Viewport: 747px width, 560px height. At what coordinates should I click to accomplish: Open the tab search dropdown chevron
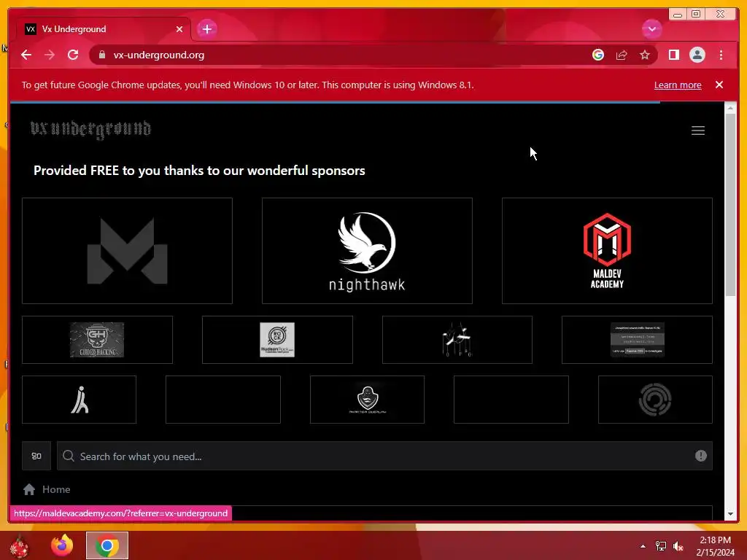click(x=651, y=29)
